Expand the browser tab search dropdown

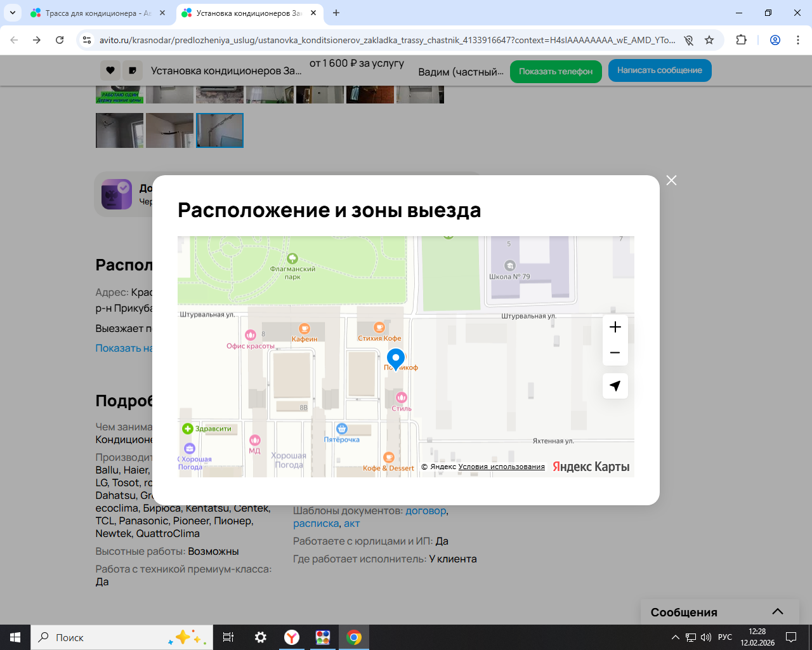[x=12, y=13]
